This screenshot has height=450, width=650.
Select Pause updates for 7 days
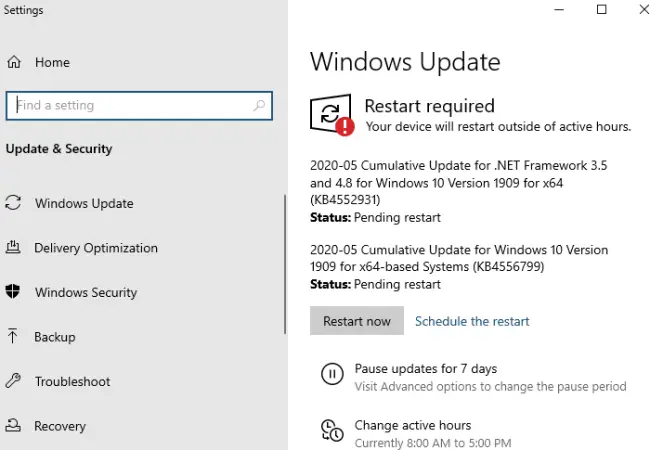coord(426,368)
